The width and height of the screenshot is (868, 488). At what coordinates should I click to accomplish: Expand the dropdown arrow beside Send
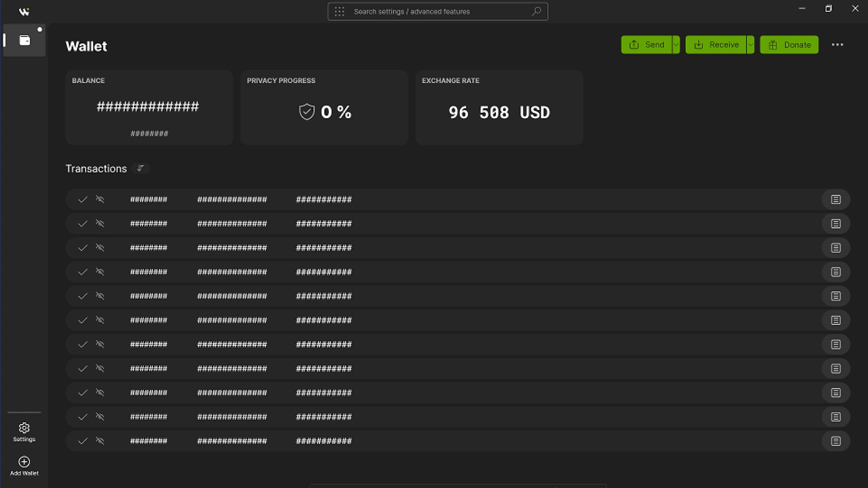click(676, 45)
